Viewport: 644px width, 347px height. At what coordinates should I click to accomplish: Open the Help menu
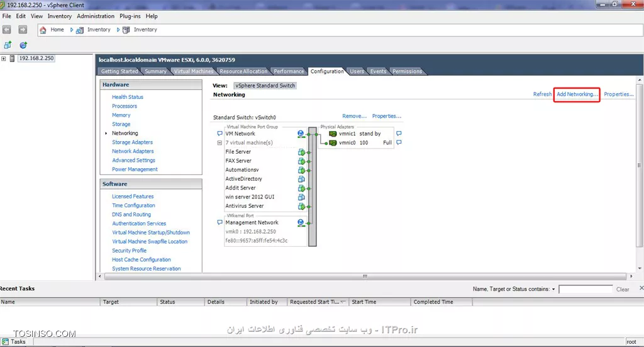[152, 16]
